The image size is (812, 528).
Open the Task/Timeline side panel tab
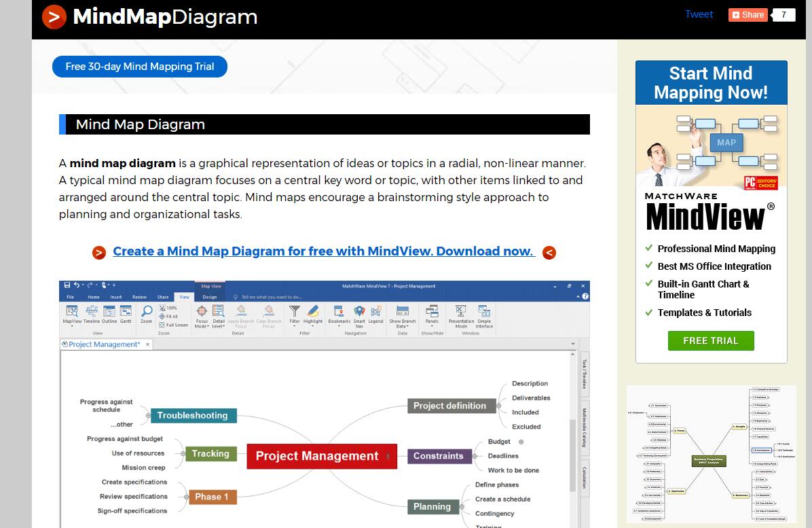click(x=584, y=374)
